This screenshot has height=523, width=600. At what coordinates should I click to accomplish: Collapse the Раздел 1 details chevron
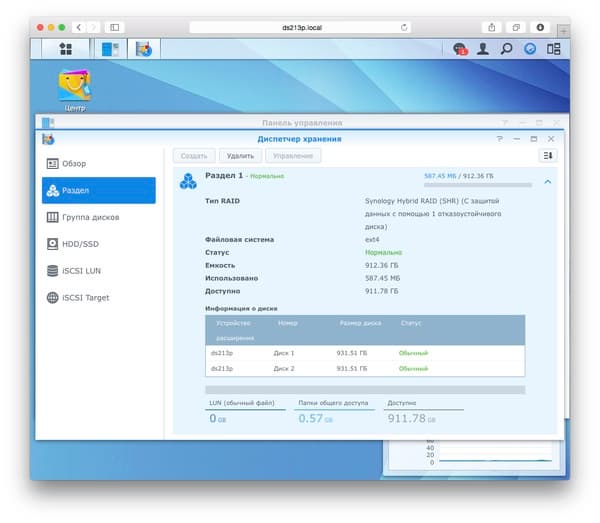coord(548,182)
